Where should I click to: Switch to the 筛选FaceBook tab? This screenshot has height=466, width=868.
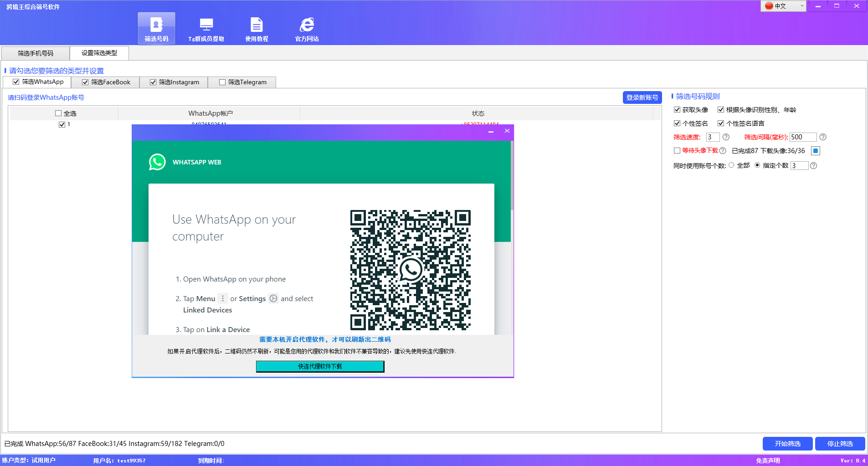106,82
